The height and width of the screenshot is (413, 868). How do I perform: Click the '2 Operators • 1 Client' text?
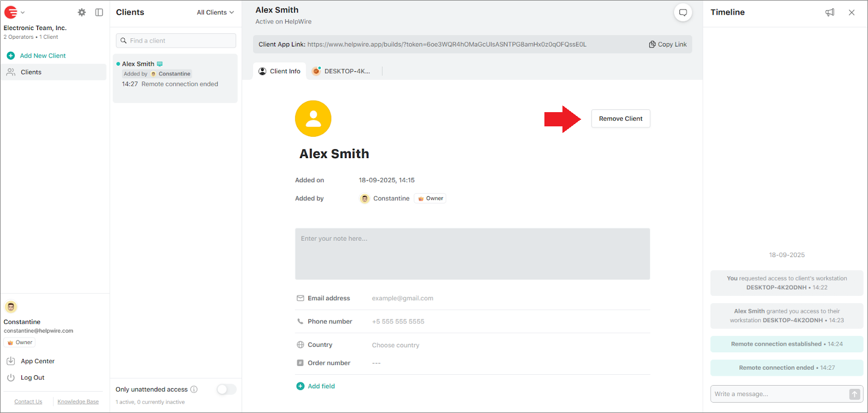[31, 37]
